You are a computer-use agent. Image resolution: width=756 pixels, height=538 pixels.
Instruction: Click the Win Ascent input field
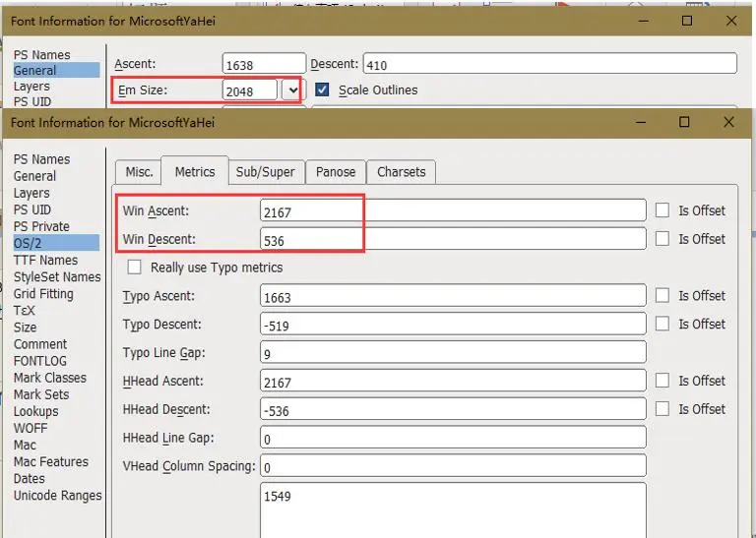pyautogui.click(x=453, y=210)
